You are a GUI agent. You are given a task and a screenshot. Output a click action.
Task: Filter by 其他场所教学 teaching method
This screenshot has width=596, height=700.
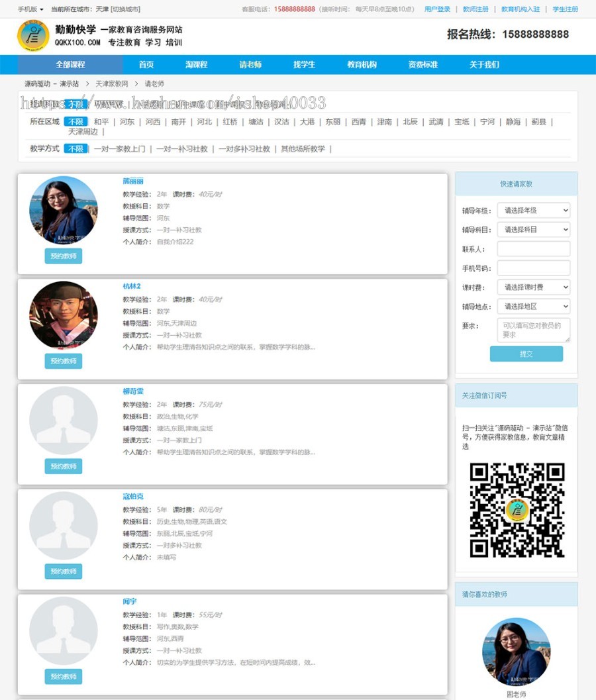click(x=303, y=148)
